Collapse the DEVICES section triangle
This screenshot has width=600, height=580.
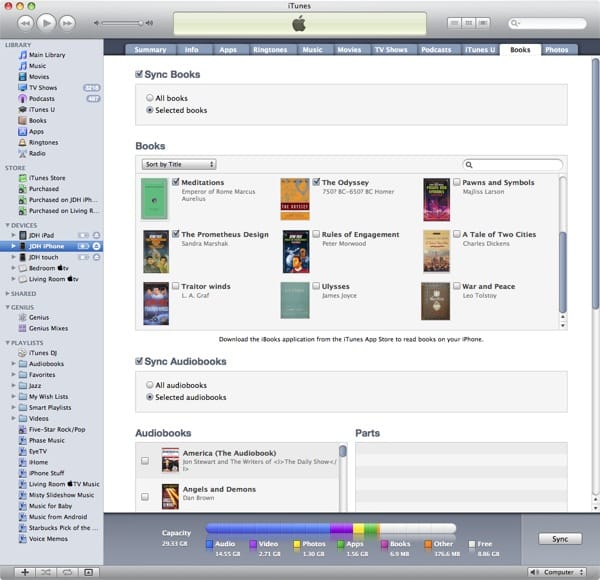click(x=7, y=225)
